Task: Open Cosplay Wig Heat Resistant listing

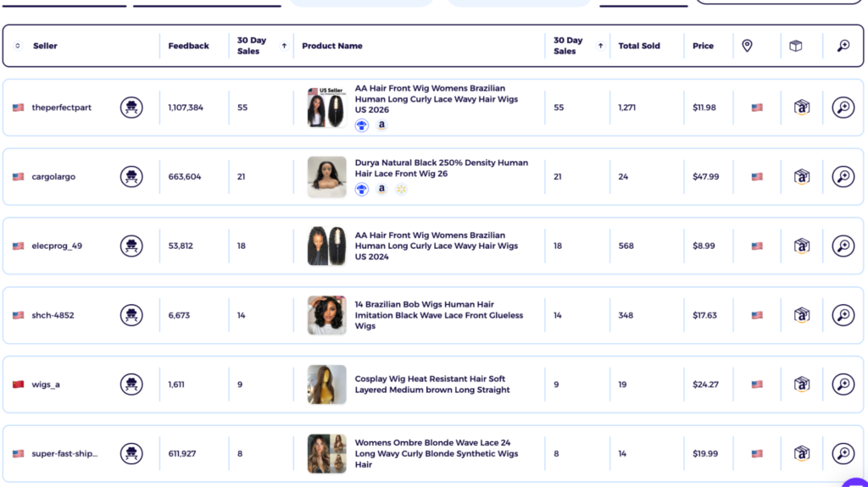Action: pos(432,384)
